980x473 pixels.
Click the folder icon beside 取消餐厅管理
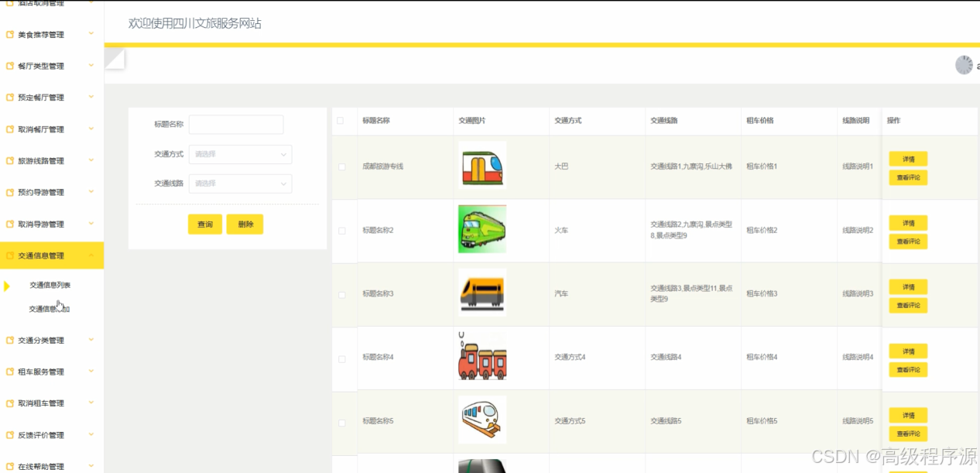[x=10, y=129]
